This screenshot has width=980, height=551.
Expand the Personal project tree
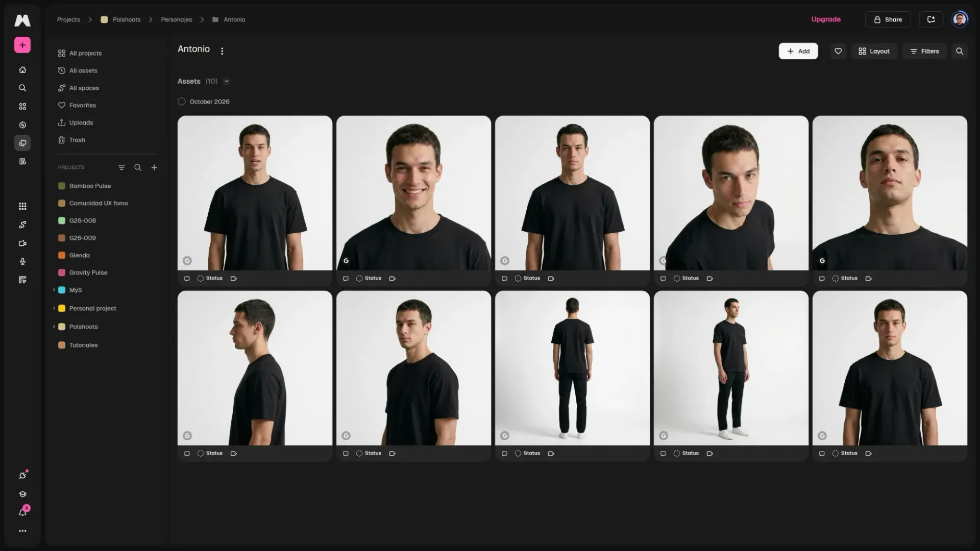54,308
